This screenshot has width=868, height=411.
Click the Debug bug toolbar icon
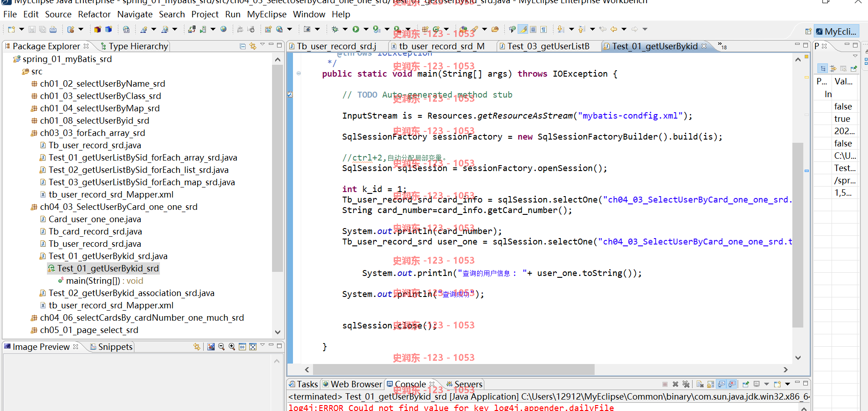(335, 29)
